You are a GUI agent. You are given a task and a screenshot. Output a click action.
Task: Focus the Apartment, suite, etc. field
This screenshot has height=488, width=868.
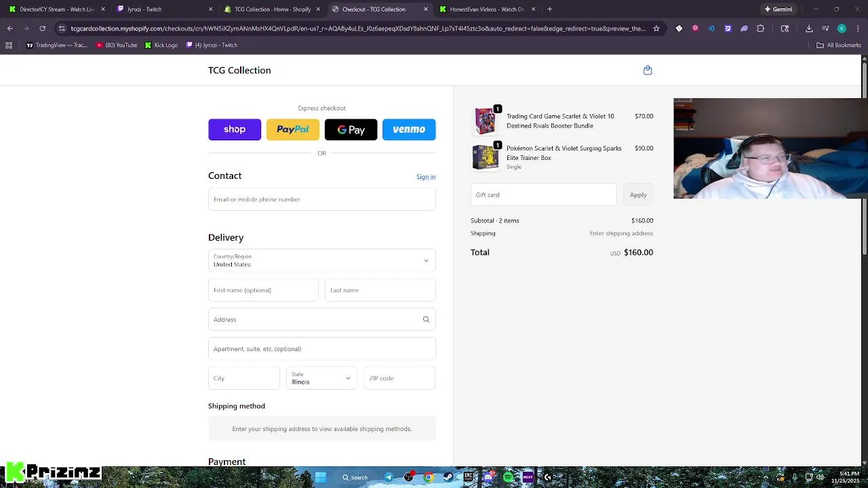(321, 348)
